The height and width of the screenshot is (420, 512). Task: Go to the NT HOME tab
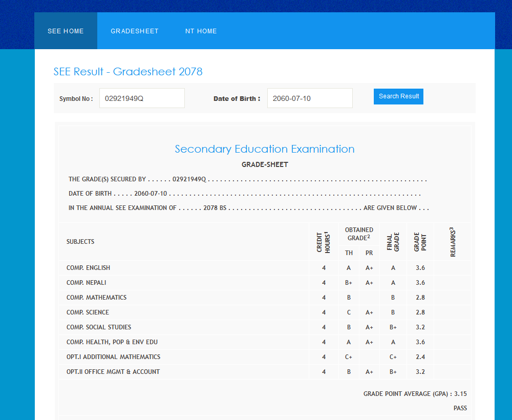[201, 31]
